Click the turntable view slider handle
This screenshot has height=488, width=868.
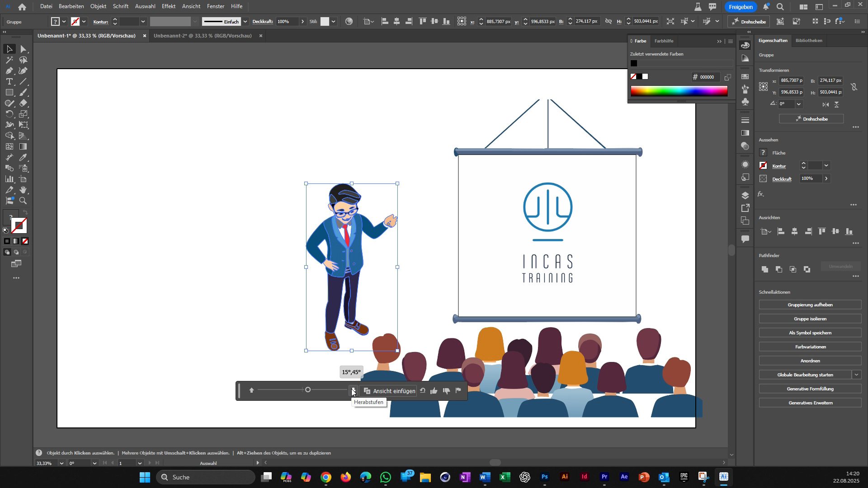(x=308, y=390)
